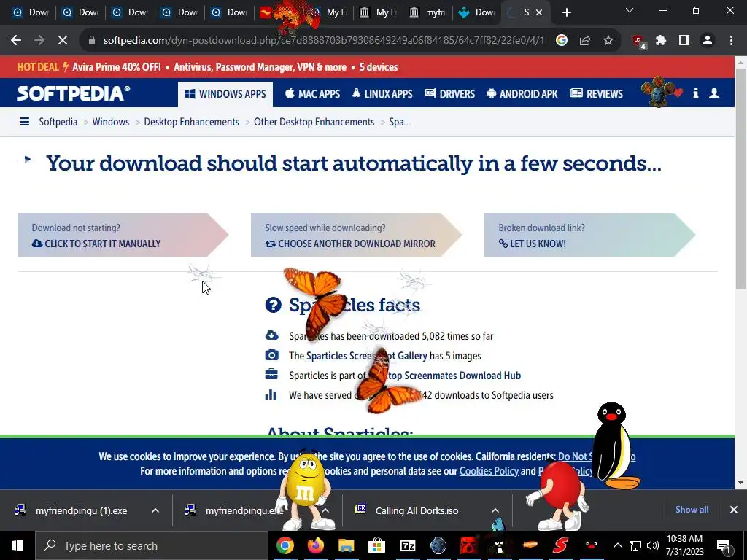Screen dimensions: 747x560
Task: Open the Reviews section
Action: coord(597,94)
